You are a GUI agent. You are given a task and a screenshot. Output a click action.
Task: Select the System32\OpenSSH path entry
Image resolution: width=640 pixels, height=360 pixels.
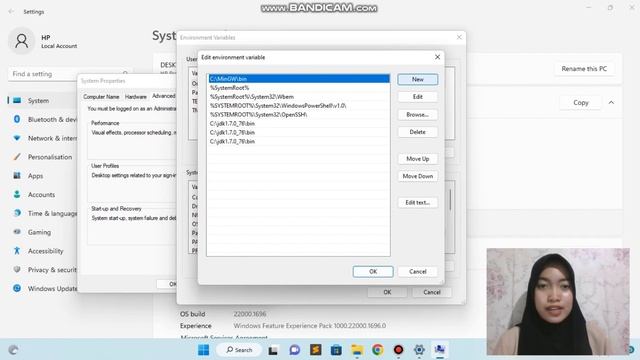[x=299, y=115]
